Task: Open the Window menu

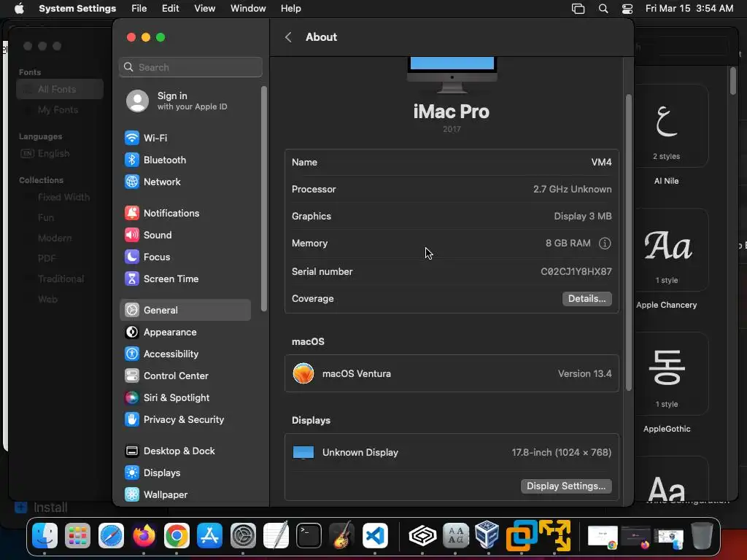Action: click(248, 9)
